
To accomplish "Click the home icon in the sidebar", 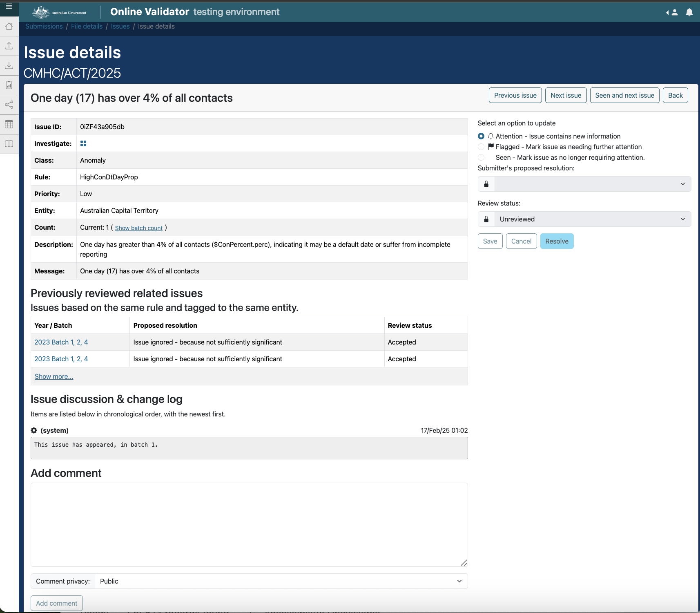I will coord(9,27).
